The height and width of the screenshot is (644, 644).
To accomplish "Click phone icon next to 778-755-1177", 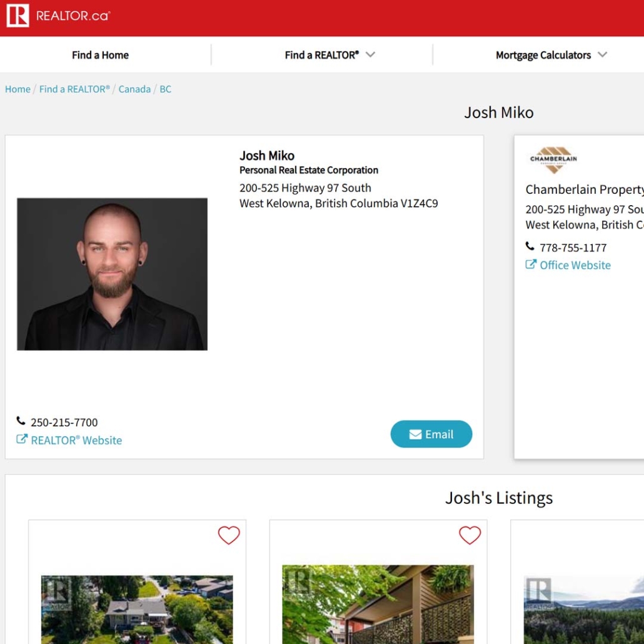I will click(530, 246).
